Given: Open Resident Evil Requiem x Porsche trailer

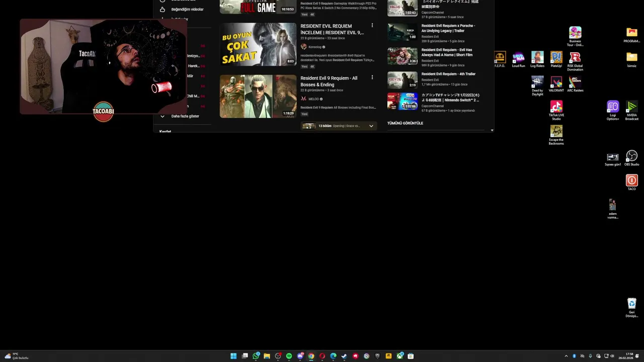Looking at the screenshot, I should tap(448, 28).
